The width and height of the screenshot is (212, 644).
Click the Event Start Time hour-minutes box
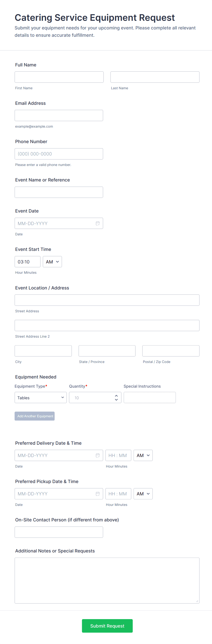point(27,261)
